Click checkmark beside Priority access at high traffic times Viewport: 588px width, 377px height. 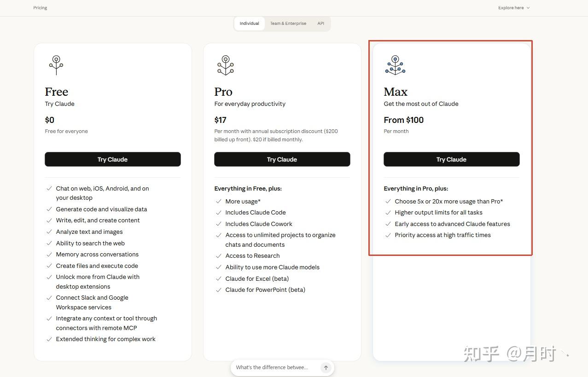(x=388, y=235)
